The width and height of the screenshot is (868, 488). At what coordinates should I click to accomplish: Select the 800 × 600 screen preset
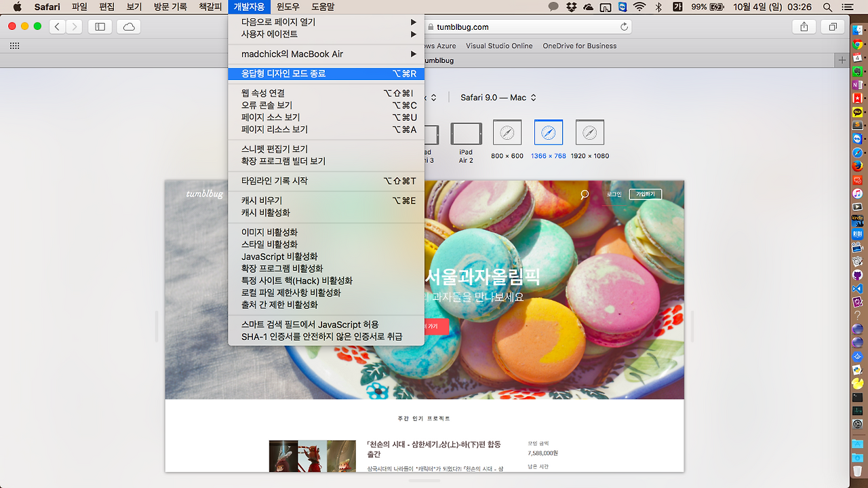(507, 140)
